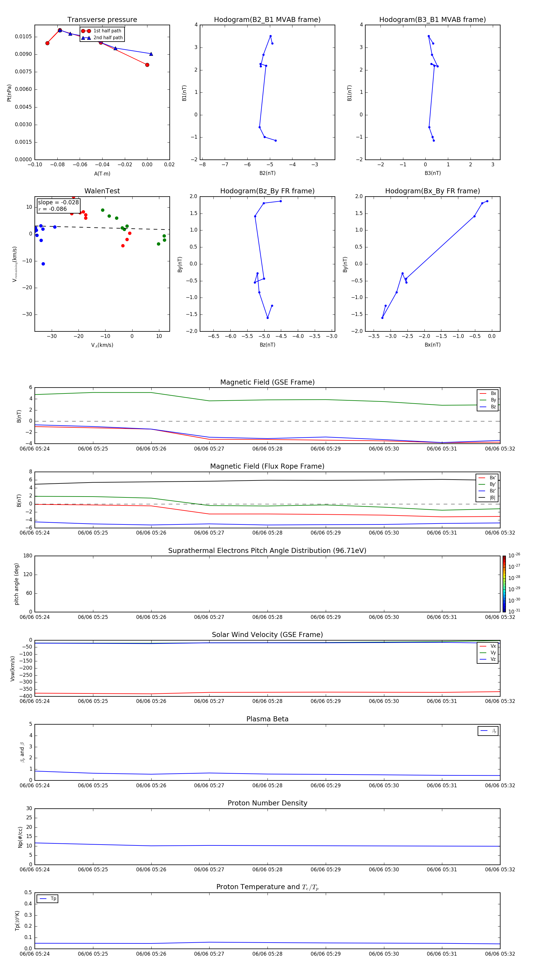Click the "Vsw(km/s)" y-axis label
The image size is (535, 980).
[x=12, y=668]
